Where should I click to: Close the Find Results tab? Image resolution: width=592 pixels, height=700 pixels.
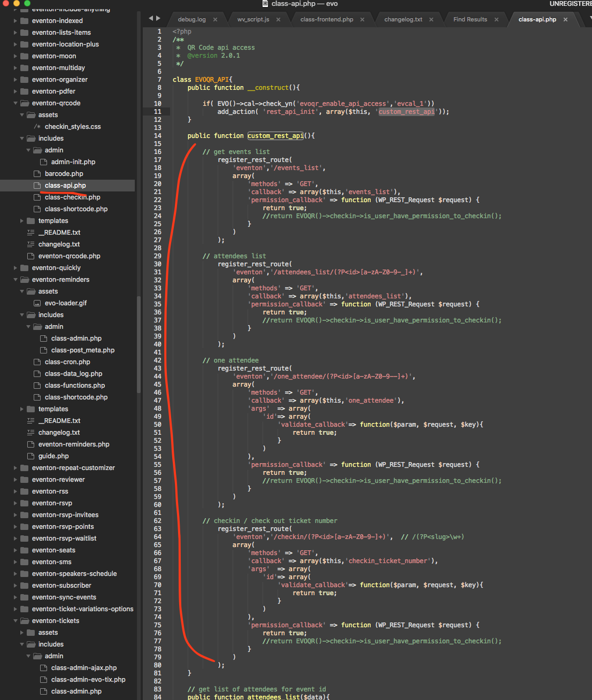tap(496, 20)
